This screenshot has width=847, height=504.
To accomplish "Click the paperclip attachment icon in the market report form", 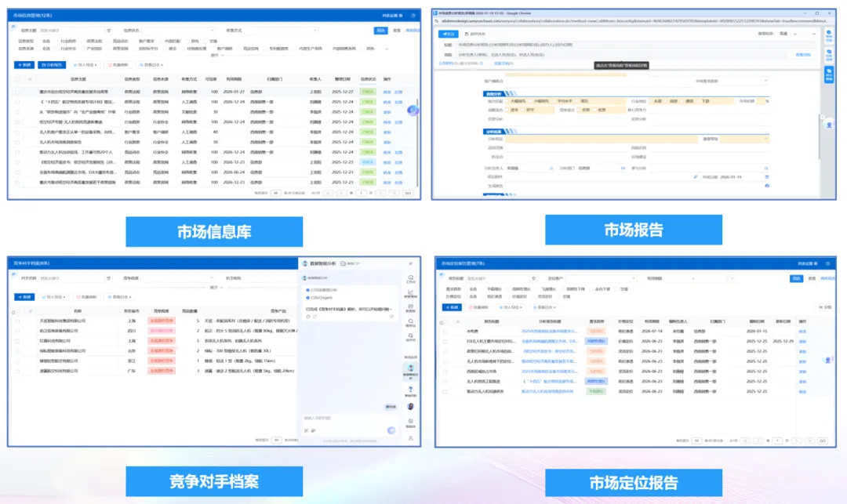I will coord(696,176).
